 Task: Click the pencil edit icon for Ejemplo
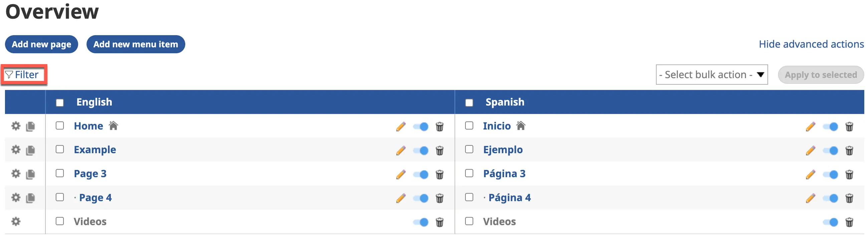[x=810, y=150]
